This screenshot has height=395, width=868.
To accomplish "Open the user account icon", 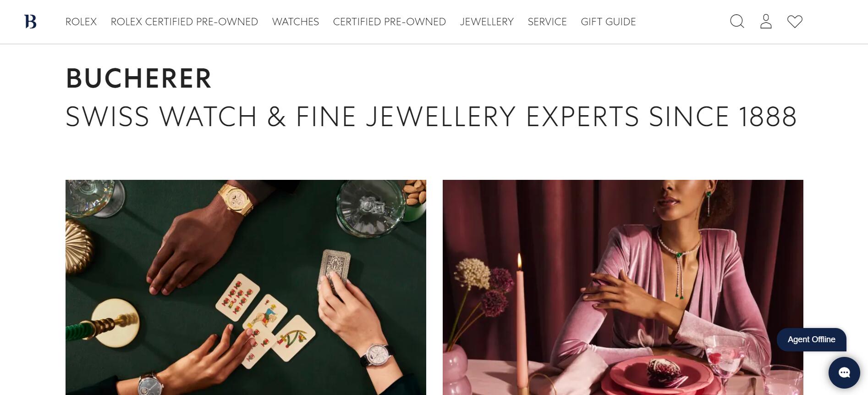I will pyautogui.click(x=766, y=22).
